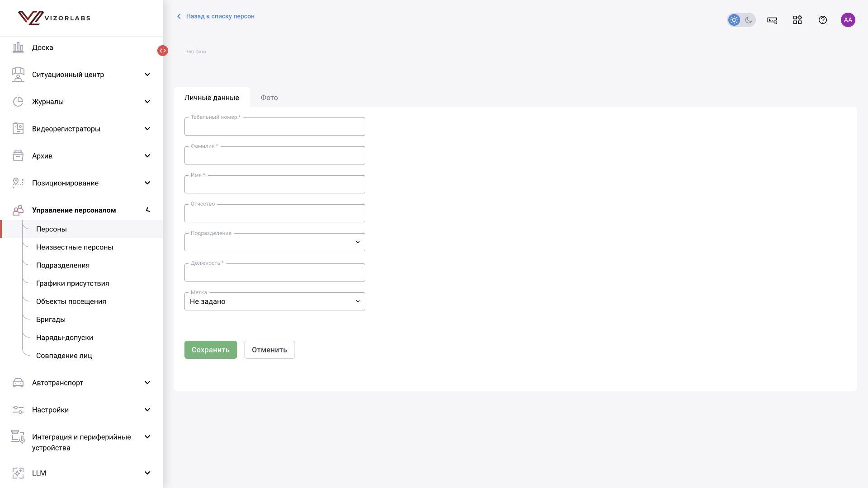Image resolution: width=868 pixels, height=488 pixels.
Task: Open the search device icon in header
Action: (x=772, y=20)
